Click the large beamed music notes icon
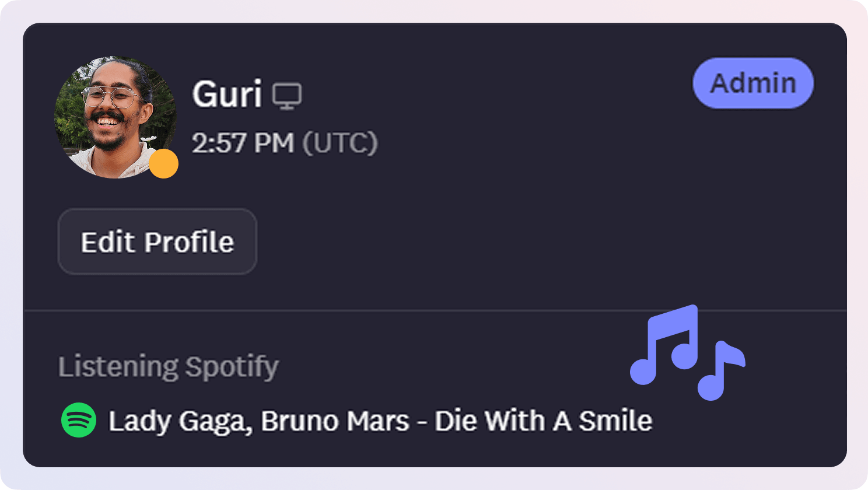 (x=666, y=345)
